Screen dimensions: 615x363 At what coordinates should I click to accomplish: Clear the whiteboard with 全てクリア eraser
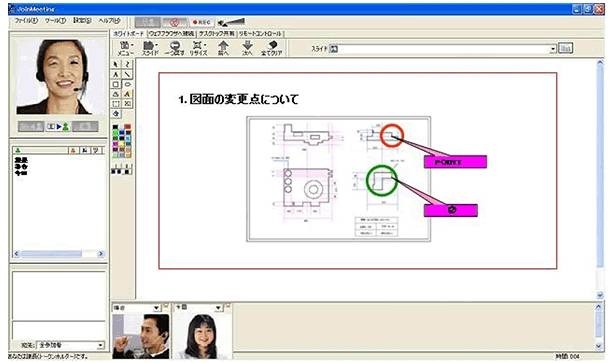click(271, 48)
